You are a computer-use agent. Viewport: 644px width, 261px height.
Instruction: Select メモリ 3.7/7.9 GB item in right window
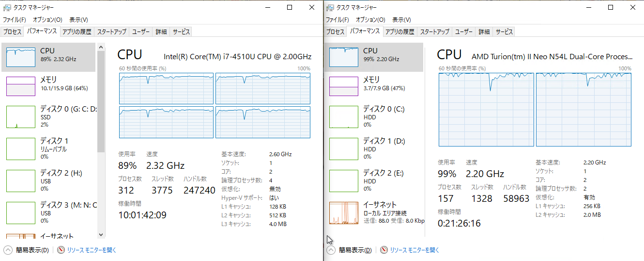[374, 85]
